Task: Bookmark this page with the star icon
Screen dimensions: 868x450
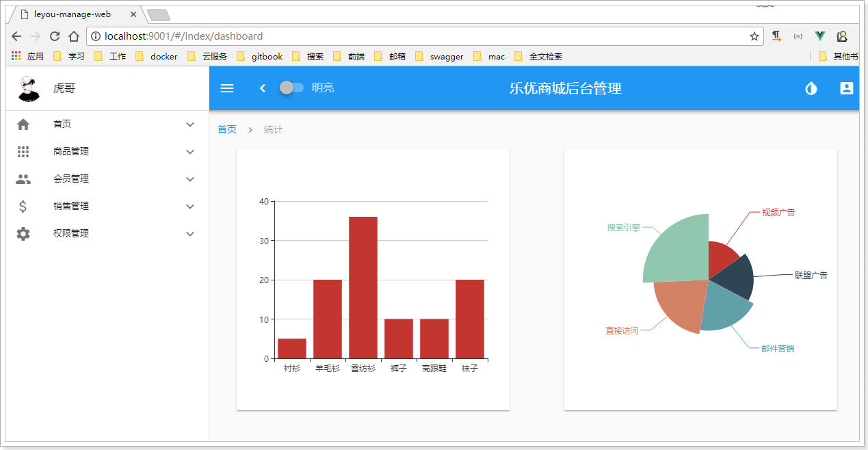Action: (x=754, y=36)
